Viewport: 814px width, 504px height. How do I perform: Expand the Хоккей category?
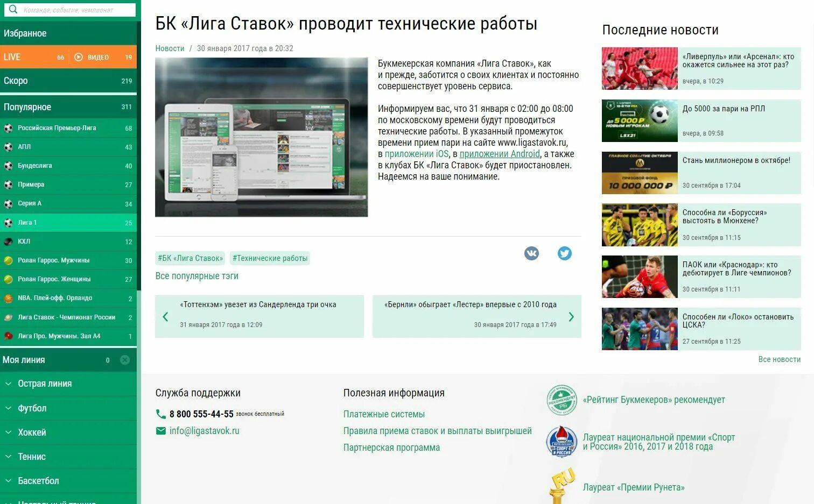point(68,432)
